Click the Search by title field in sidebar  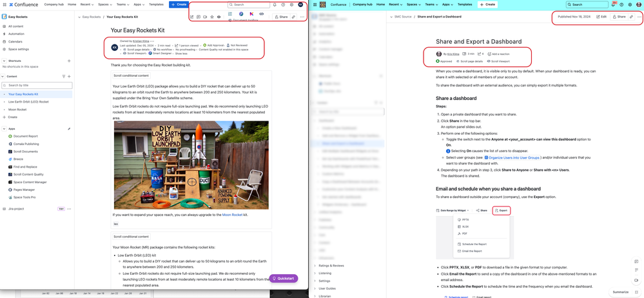(x=37, y=86)
